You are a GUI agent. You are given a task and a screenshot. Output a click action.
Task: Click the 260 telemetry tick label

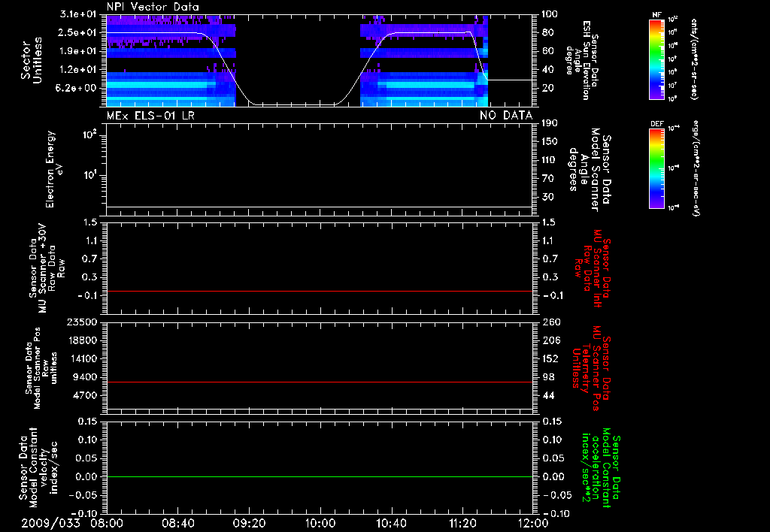click(550, 322)
